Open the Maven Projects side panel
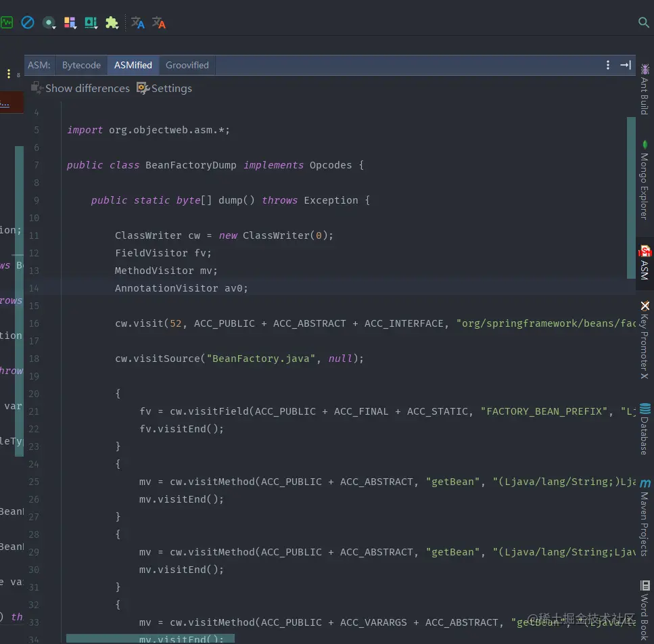 645,517
